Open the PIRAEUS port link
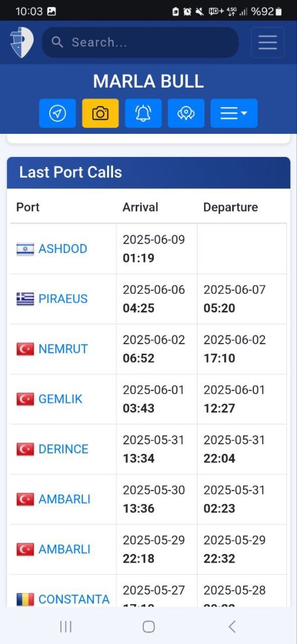 (x=63, y=299)
